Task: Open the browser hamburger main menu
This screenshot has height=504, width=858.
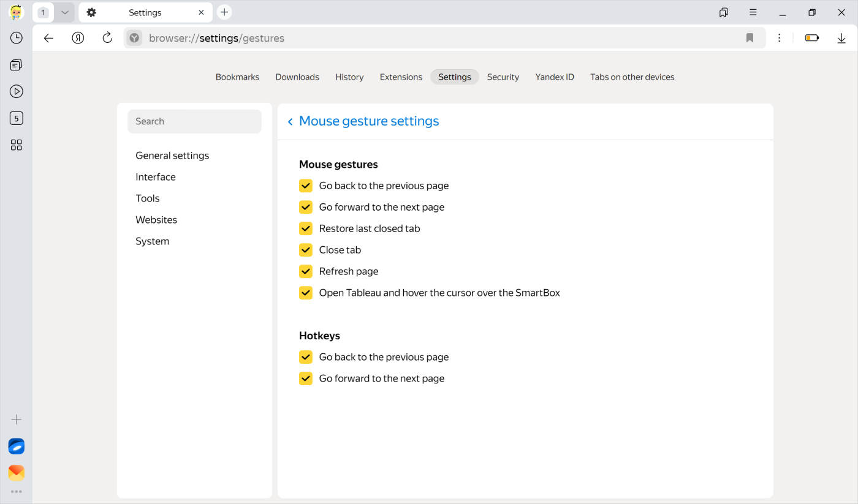Action: coord(753,12)
